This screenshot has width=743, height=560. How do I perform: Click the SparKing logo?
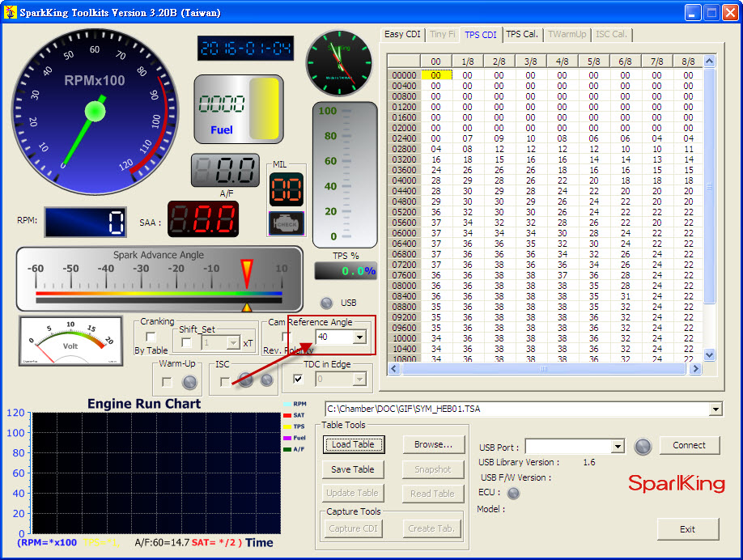(676, 483)
